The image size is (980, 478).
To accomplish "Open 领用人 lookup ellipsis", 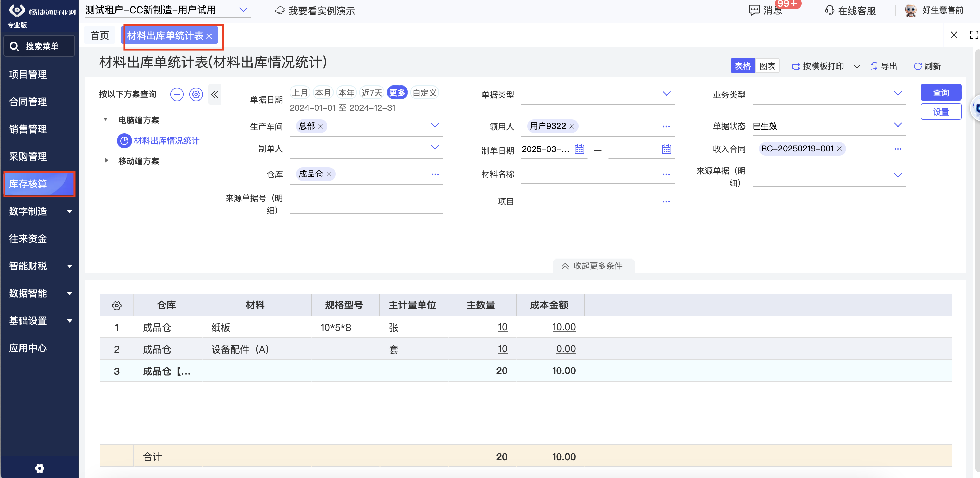I will (x=666, y=127).
